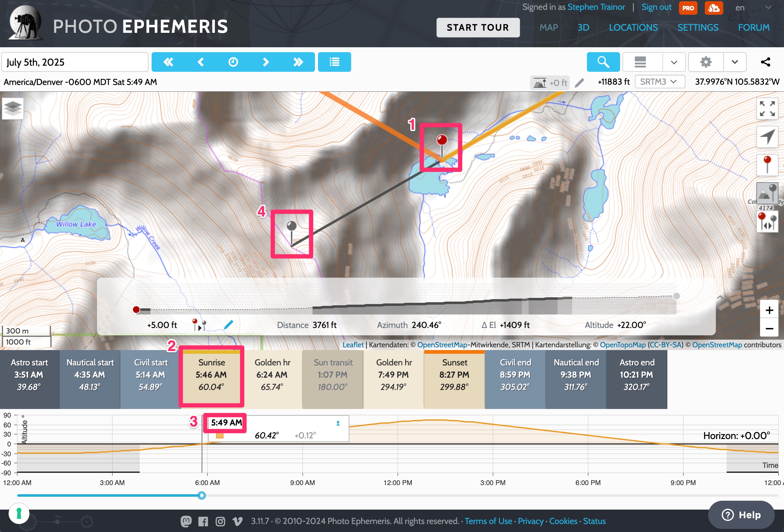Click the locate me arrow icon

[767, 137]
